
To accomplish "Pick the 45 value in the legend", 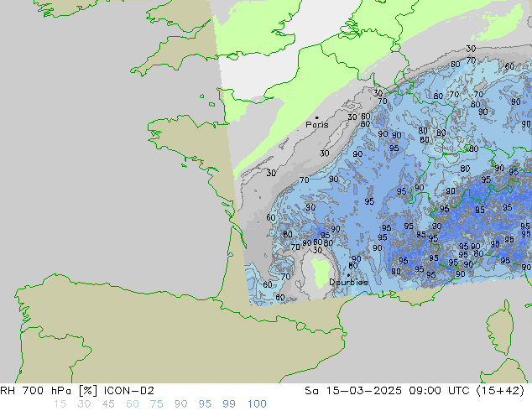I will (108, 404).
